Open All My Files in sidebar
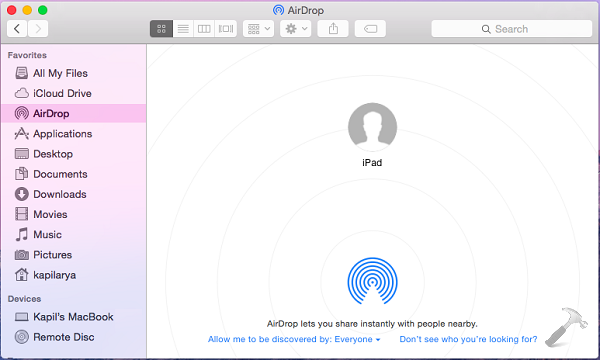 pos(73,73)
